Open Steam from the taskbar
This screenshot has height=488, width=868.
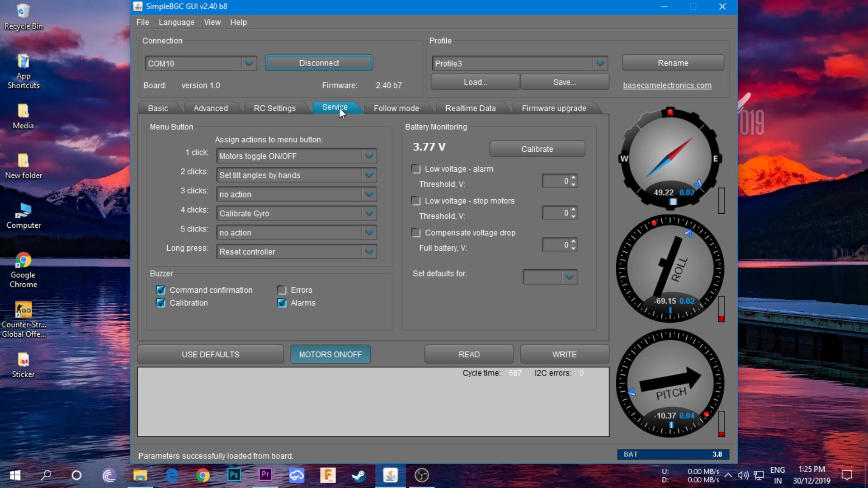[359, 475]
